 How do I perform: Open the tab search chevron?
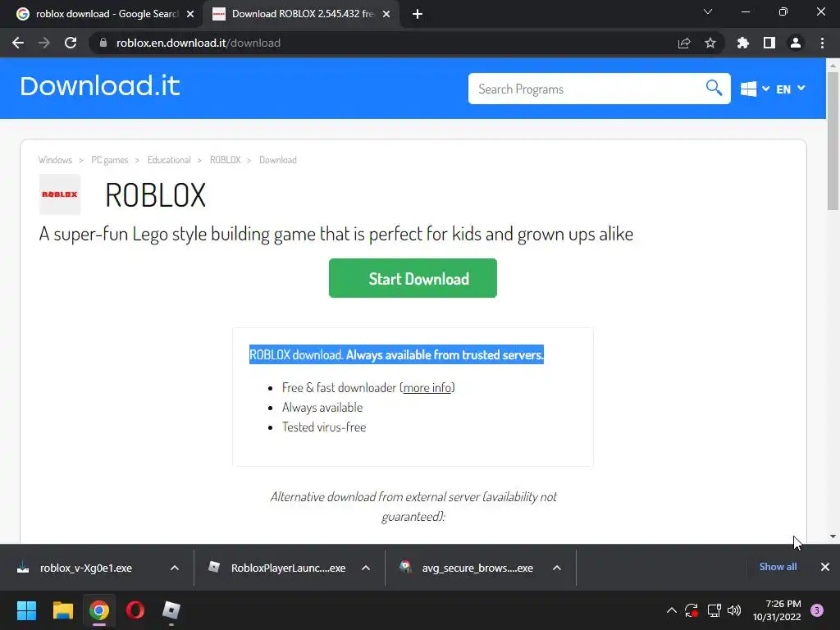(708, 11)
